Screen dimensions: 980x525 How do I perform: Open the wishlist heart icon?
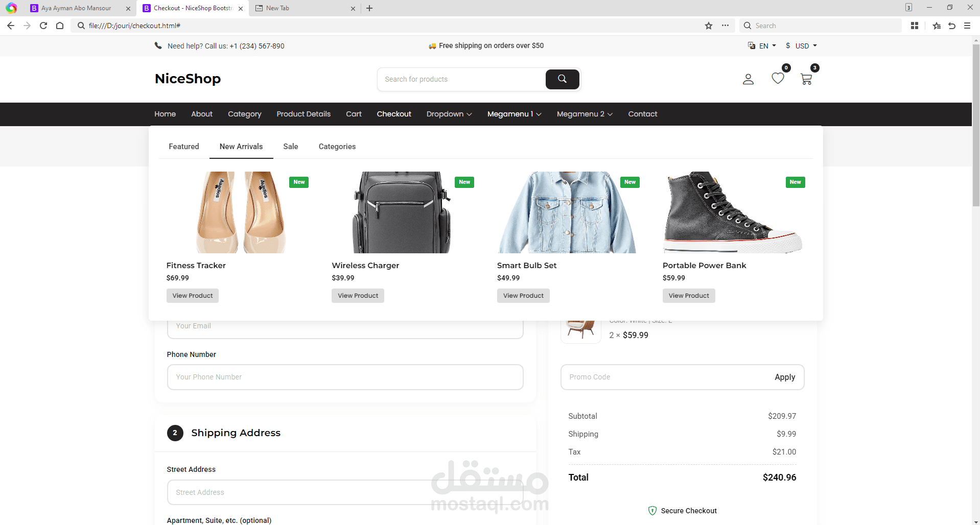coord(778,79)
